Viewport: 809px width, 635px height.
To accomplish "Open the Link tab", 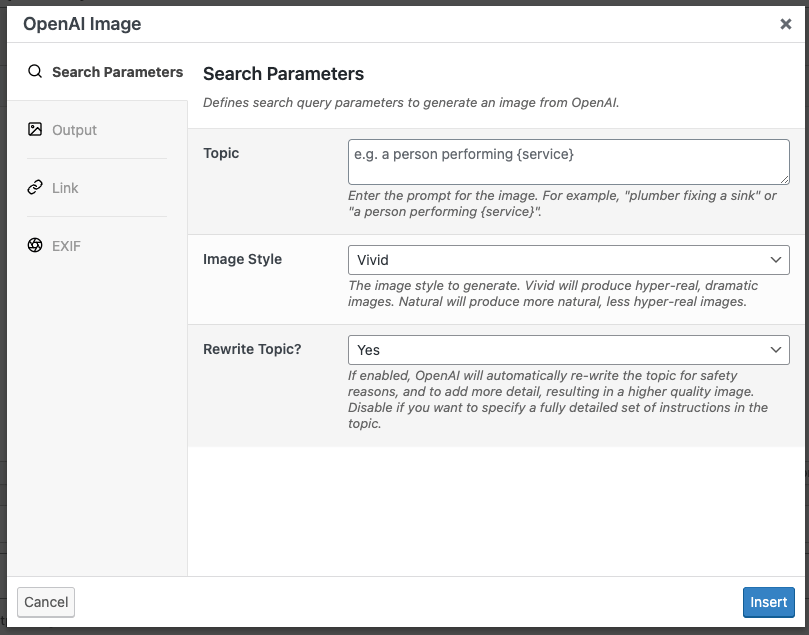I will (97, 188).
